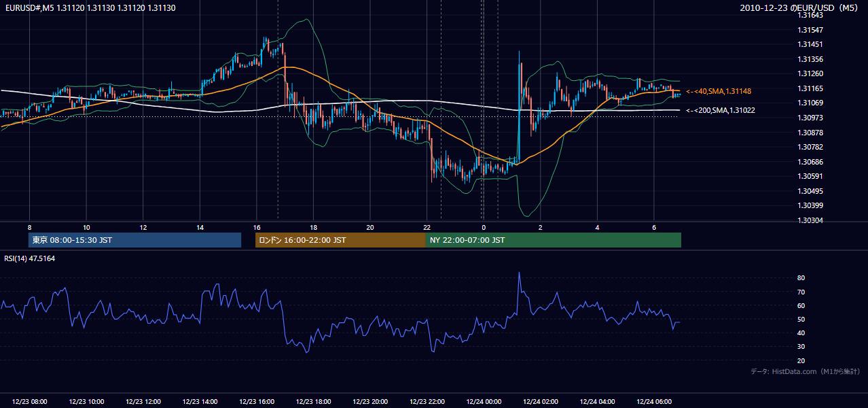
Task: Click price axis value 1.31069
Action: tap(810, 103)
